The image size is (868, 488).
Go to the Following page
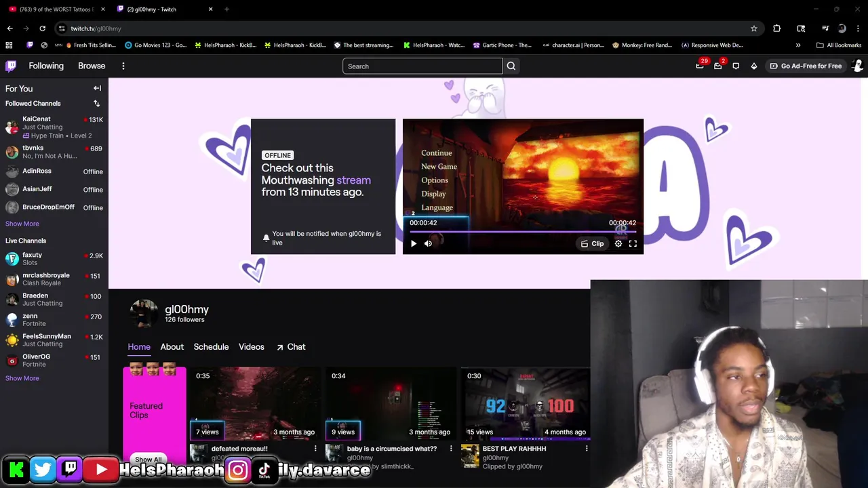(46, 66)
